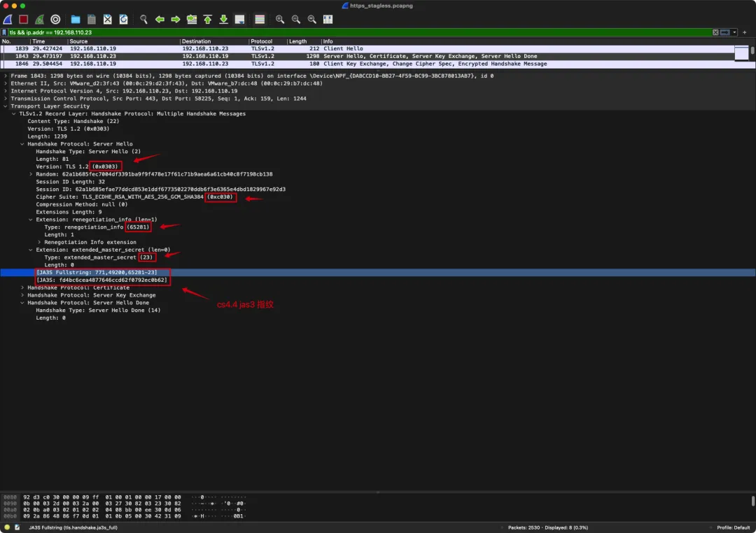Open display filter bookmarks icon
Image resolution: width=756 pixels, height=533 pixels.
pyautogui.click(x=4, y=32)
